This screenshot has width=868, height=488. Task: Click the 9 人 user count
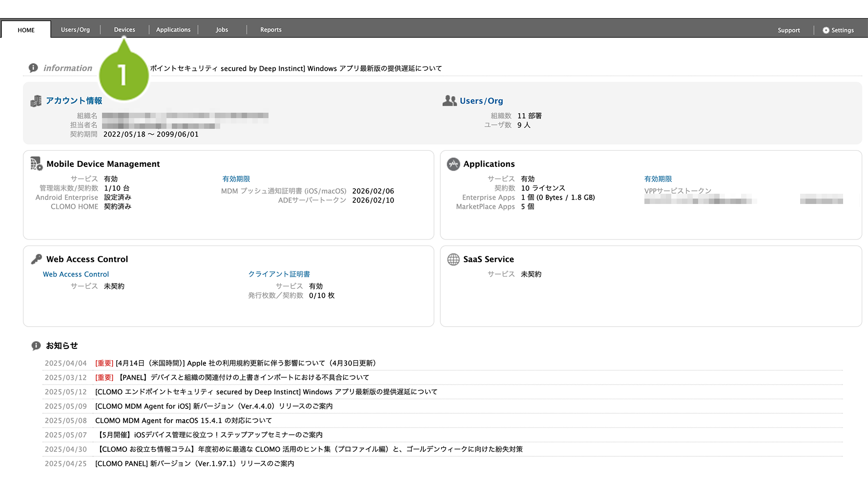coord(524,125)
